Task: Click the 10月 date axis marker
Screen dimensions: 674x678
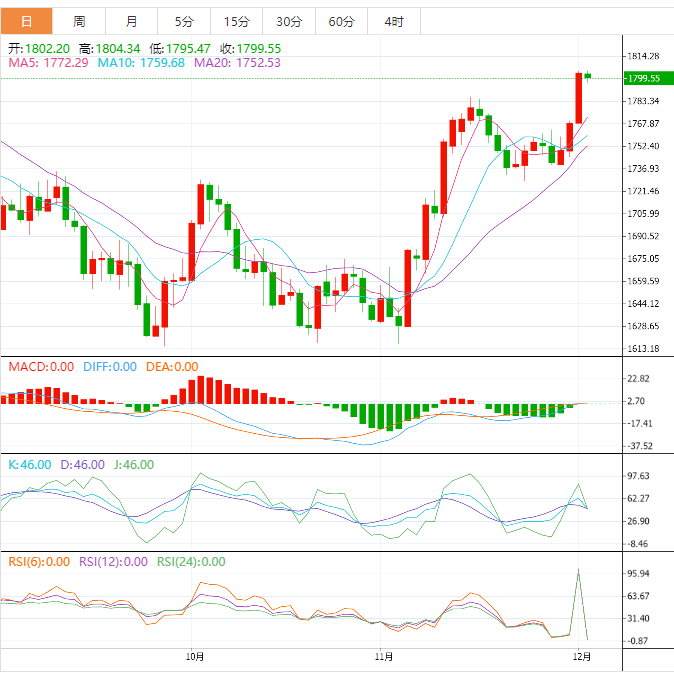Action: click(195, 657)
